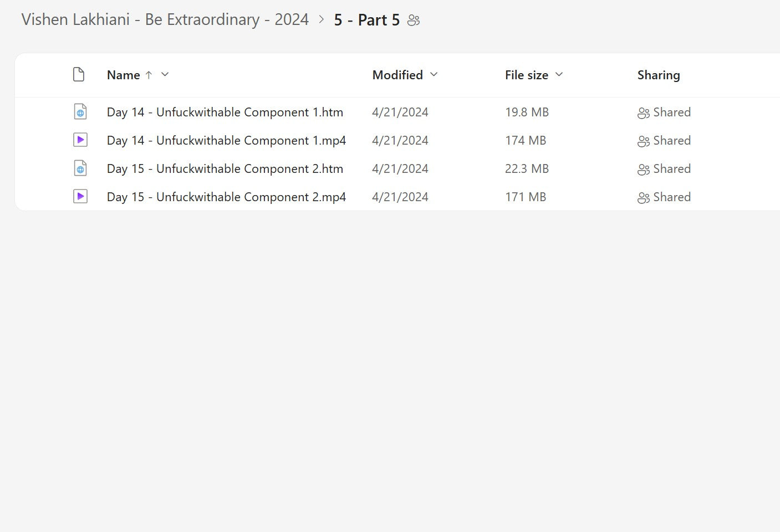
Task: Click the Day 15 Component 2.mp4 video icon
Action: [80, 197]
